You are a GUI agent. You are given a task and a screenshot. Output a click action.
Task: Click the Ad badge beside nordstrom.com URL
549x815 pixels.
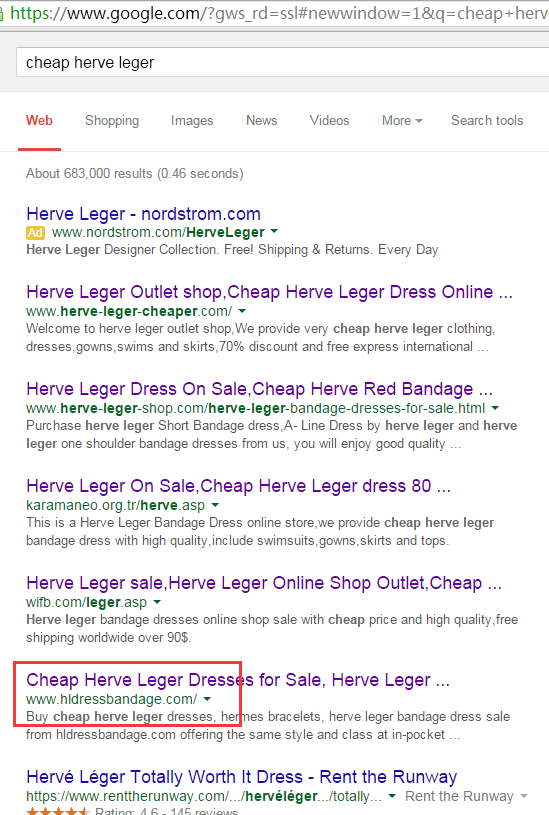click(35, 232)
